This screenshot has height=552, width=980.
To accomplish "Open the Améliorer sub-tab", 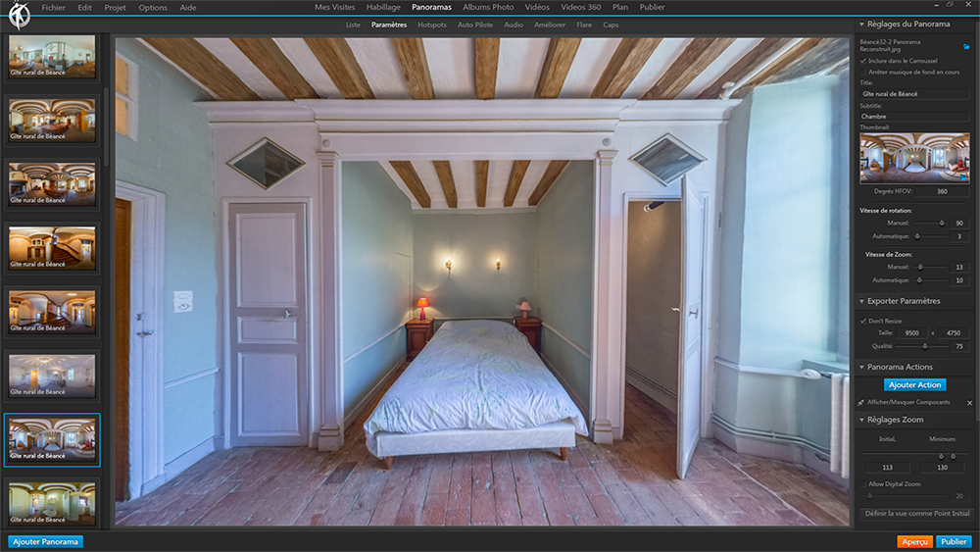I will [x=550, y=25].
